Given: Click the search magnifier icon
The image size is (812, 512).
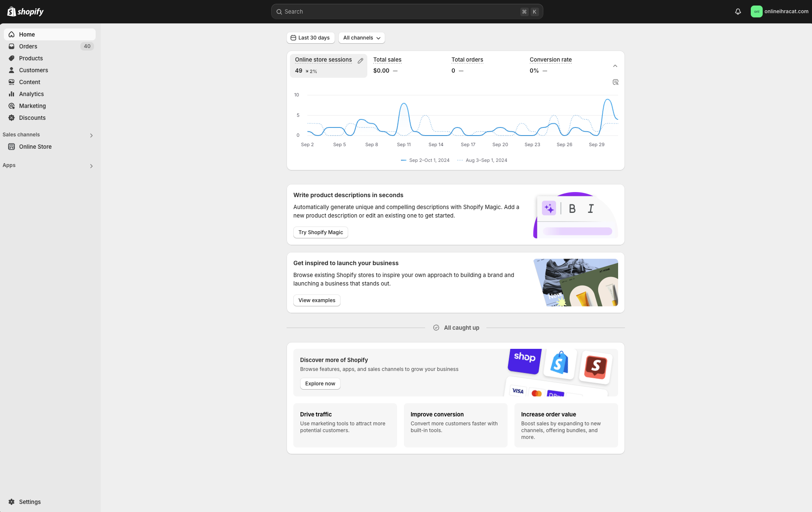Looking at the screenshot, I should click(x=279, y=12).
